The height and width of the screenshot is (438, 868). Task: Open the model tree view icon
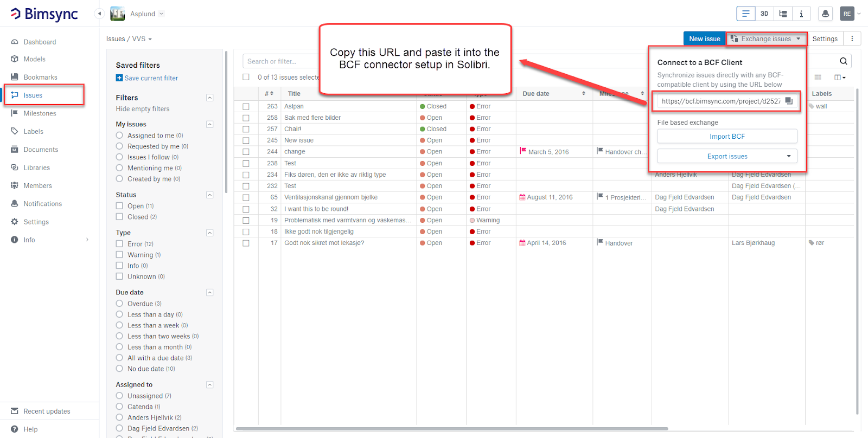point(783,14)
